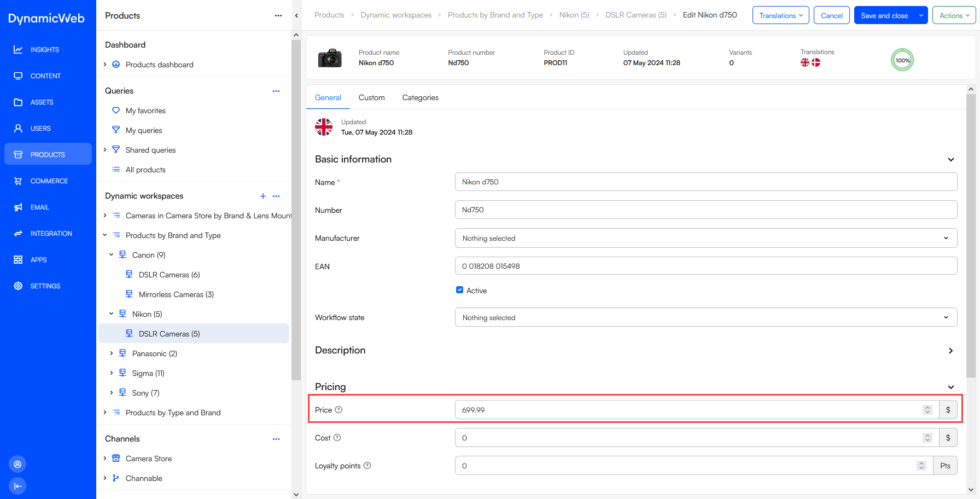This screenshot has width=980, height=499.
Task: Select All products query
Action: point(145,170)
